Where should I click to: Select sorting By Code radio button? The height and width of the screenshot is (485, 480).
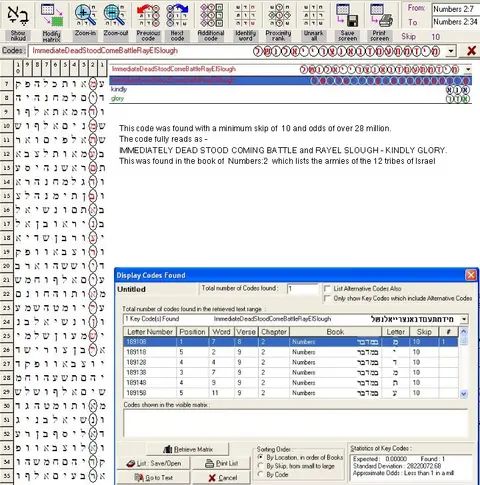click(261, 474)
